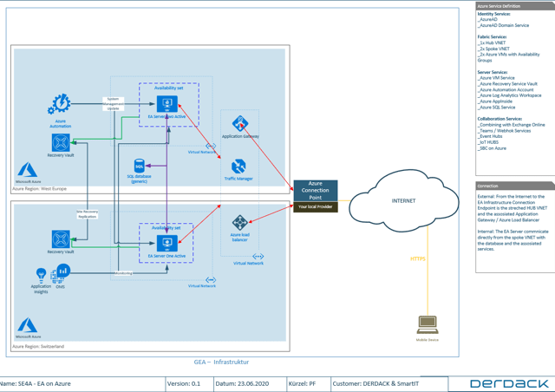Click the EA Server One Active VM icon
Screen dimensions: 555x392
click(x=167, y=244)
